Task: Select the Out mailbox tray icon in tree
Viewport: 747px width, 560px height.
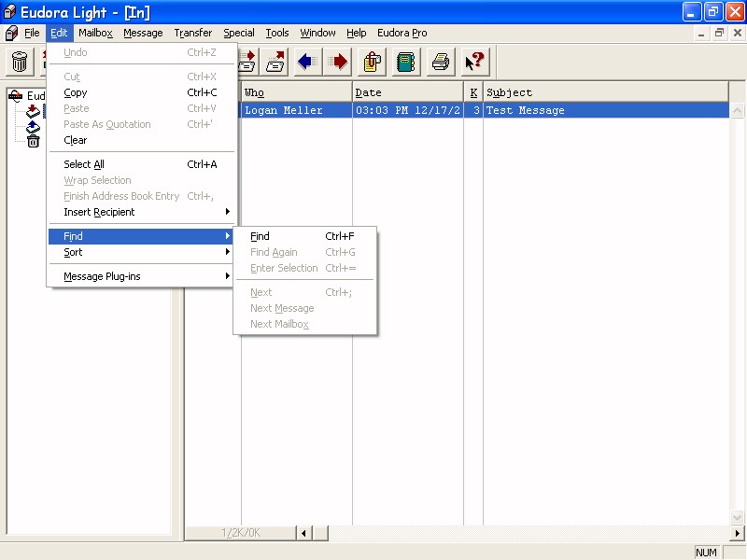Action: click(33, 127)
